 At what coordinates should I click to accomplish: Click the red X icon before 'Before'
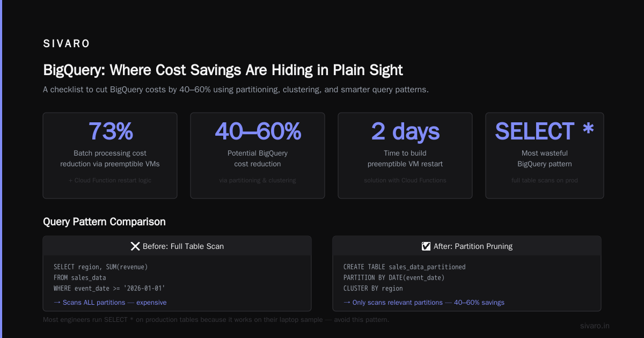[x=135, y=246]
